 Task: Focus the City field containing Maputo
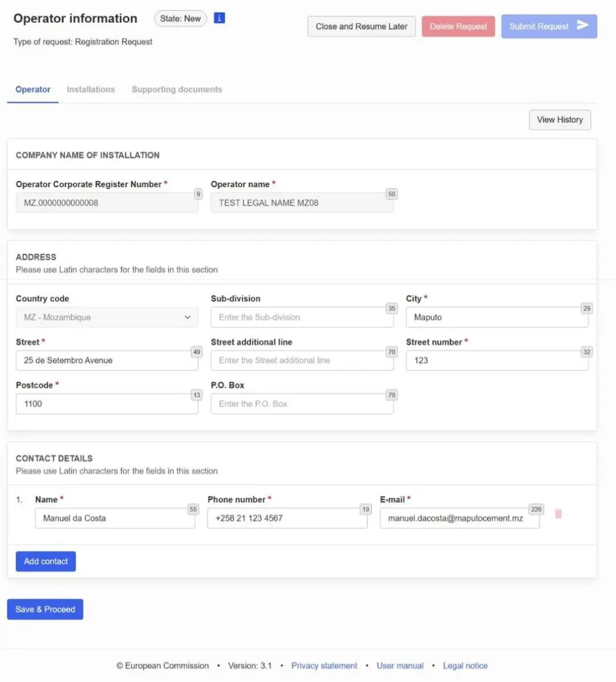[497, 317]
